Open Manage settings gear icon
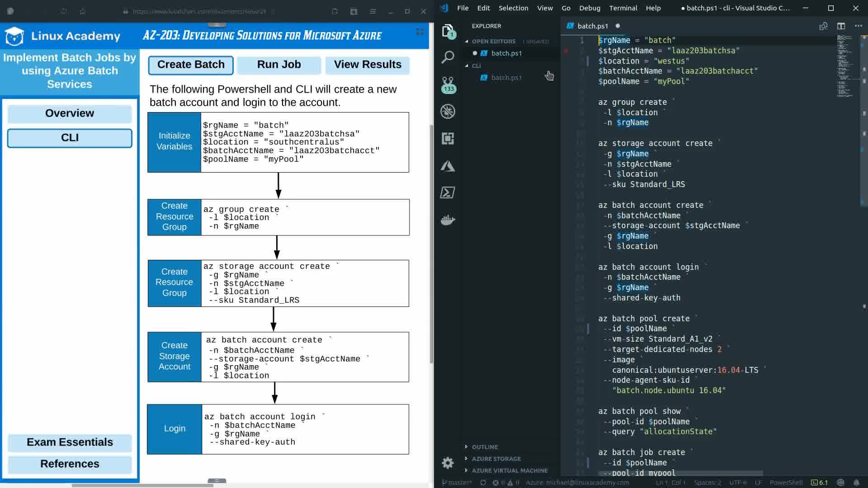The image size is (868, 488). click(x=448, y=463)
